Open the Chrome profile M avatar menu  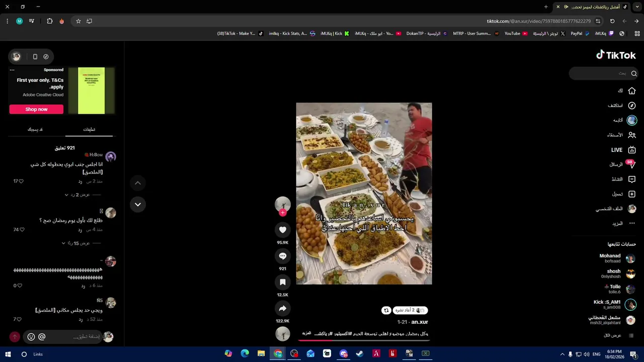pos(19,21)
